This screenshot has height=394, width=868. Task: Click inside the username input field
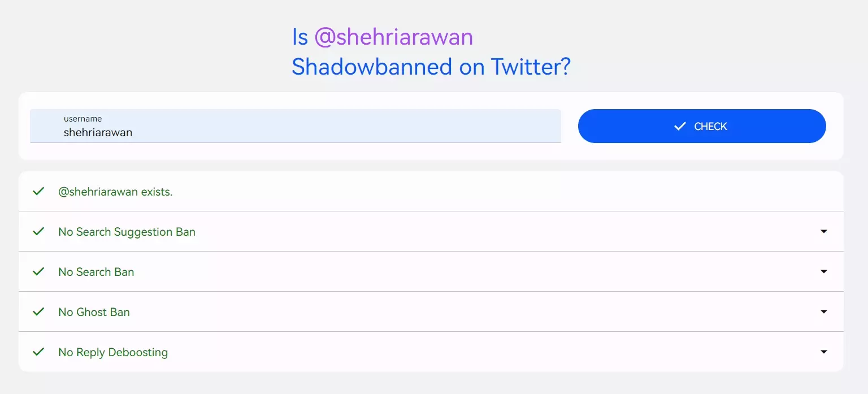coord(294,132)
